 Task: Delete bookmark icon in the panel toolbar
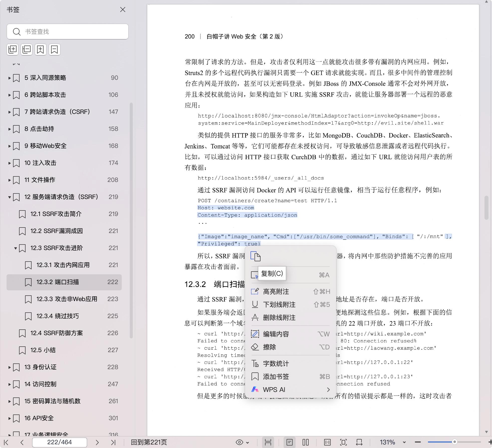point(54,50)
